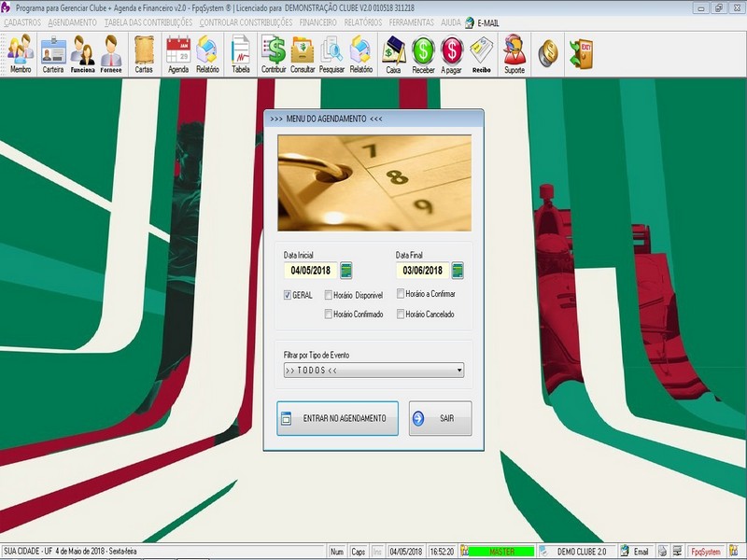The height and width of the screenshot is (560, 747).
Task: Open the Data Final calendar picker
Action: [458, 271]
